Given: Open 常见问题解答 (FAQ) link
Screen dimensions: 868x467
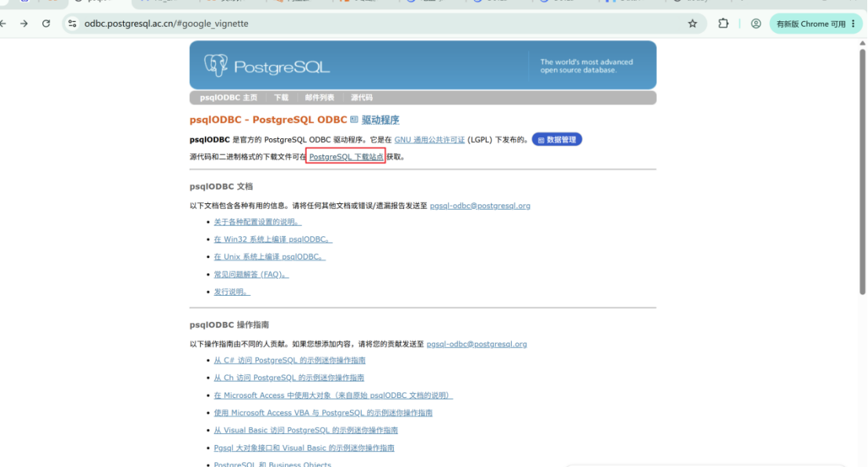Looking at the screenshot, I should [251, 275].
